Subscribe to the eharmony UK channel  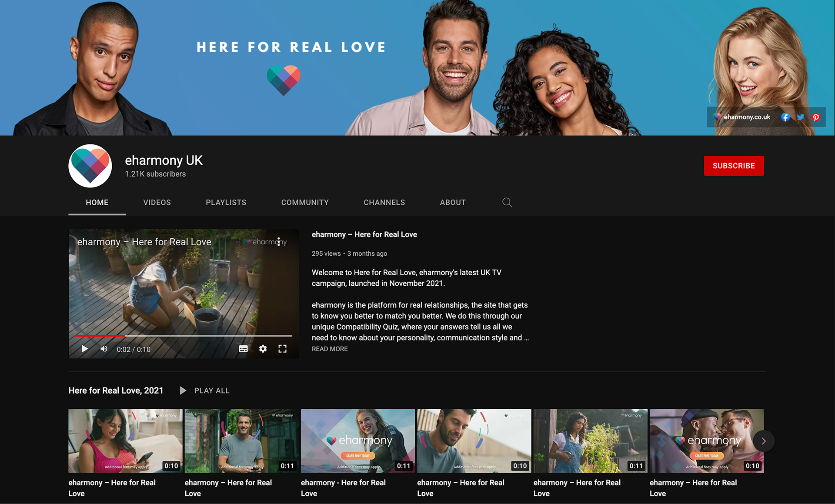(x=734, y=166)
